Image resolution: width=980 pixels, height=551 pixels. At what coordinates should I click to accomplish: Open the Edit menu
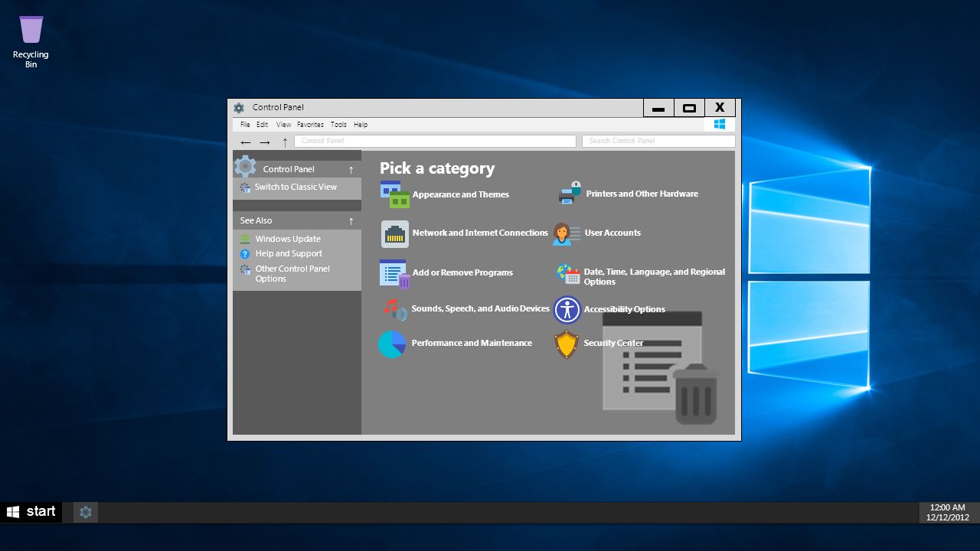click(263, 125)
